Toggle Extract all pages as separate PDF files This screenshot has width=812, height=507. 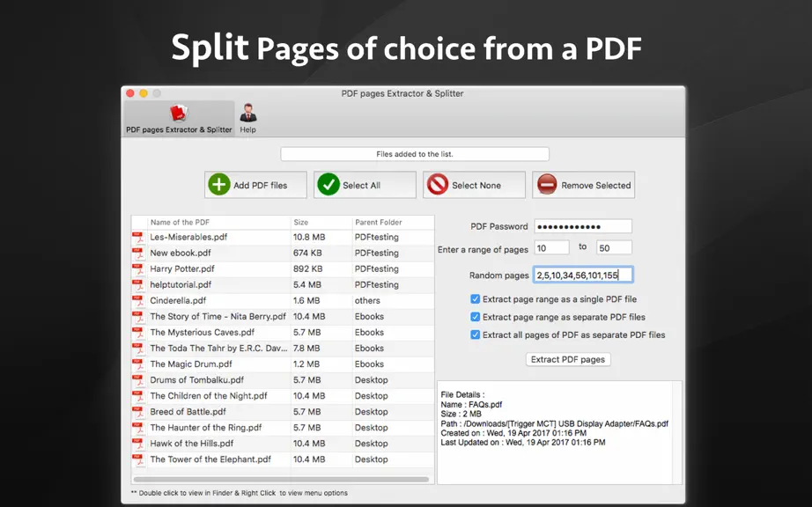[475, 334]
